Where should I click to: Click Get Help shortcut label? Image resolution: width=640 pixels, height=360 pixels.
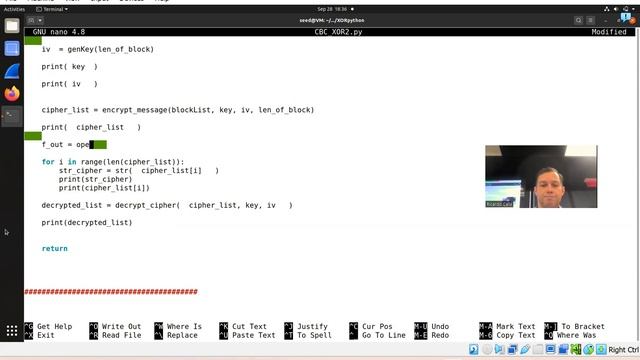point(54,327)
